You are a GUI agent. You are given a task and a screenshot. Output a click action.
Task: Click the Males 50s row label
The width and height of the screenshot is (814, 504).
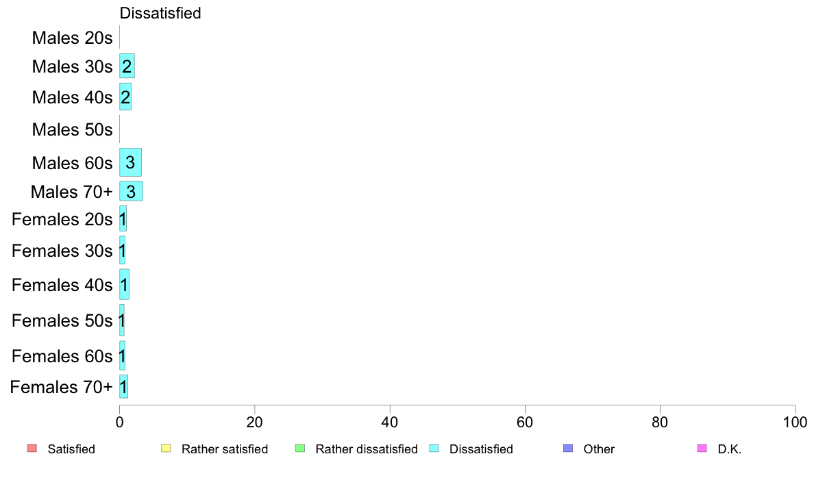pyautogui.click(x=72, y=129)
